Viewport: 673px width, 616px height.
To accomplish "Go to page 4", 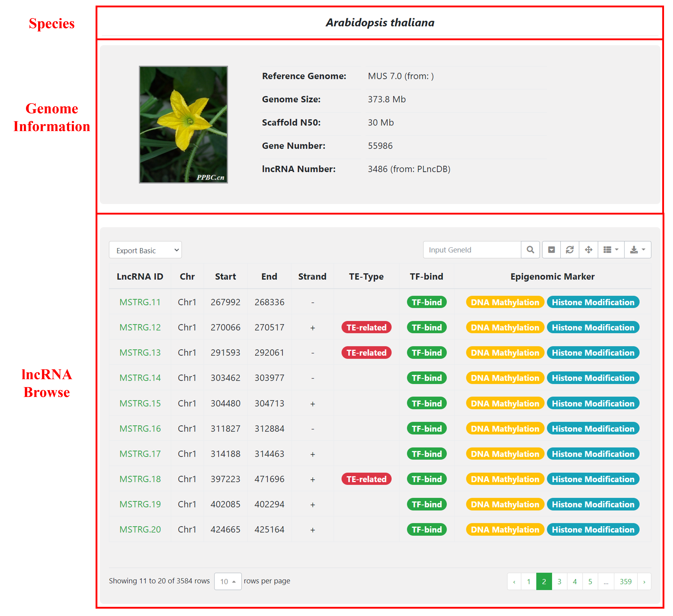I will (x=575, y=582).
